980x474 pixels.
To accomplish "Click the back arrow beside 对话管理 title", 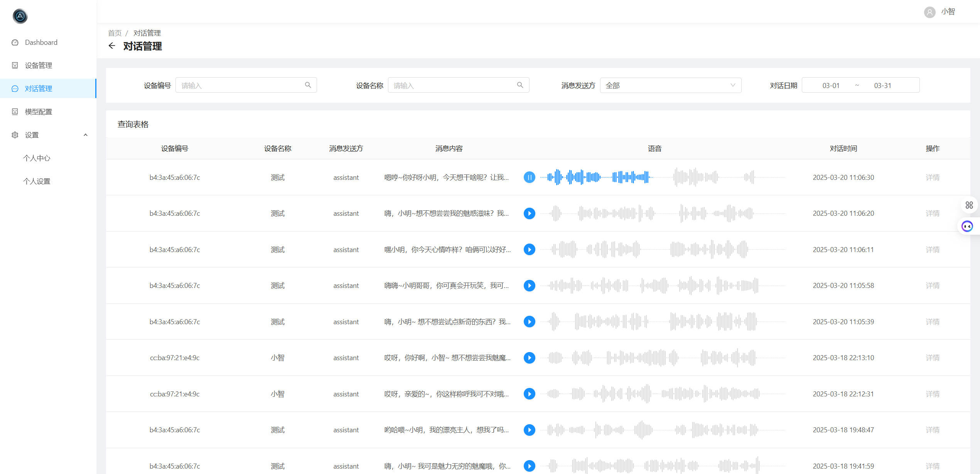I will point(112,46).
